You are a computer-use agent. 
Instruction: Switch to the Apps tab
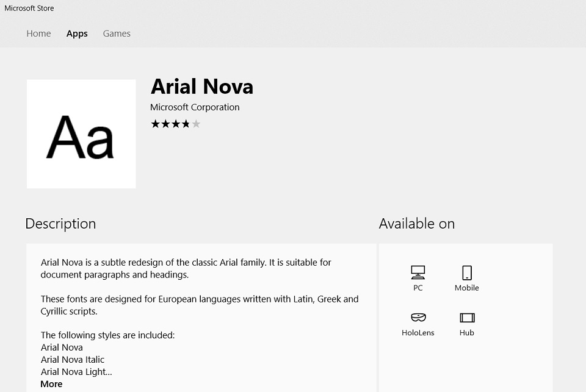[77, 34]
